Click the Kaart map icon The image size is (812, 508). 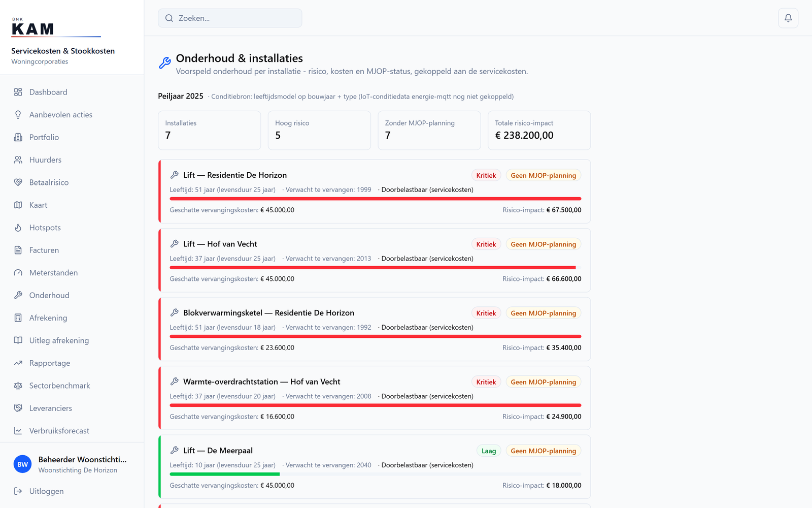(x=18, y=205)
